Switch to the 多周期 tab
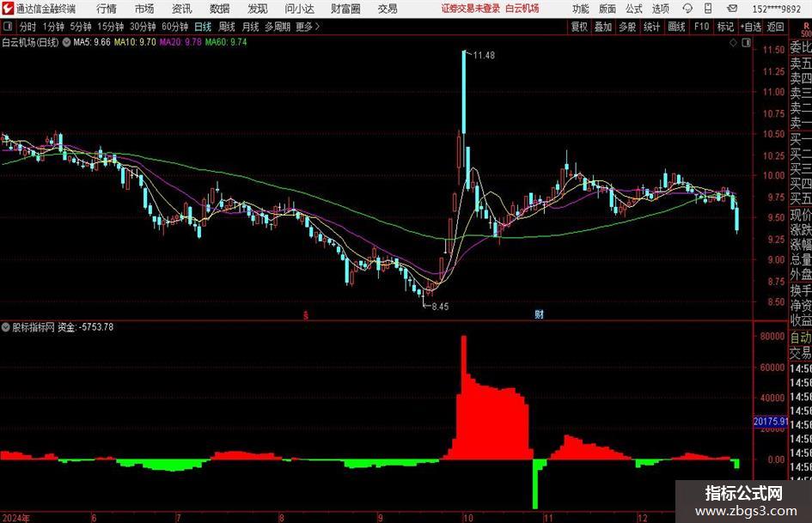The image size is (812, 523). [277, 27]
